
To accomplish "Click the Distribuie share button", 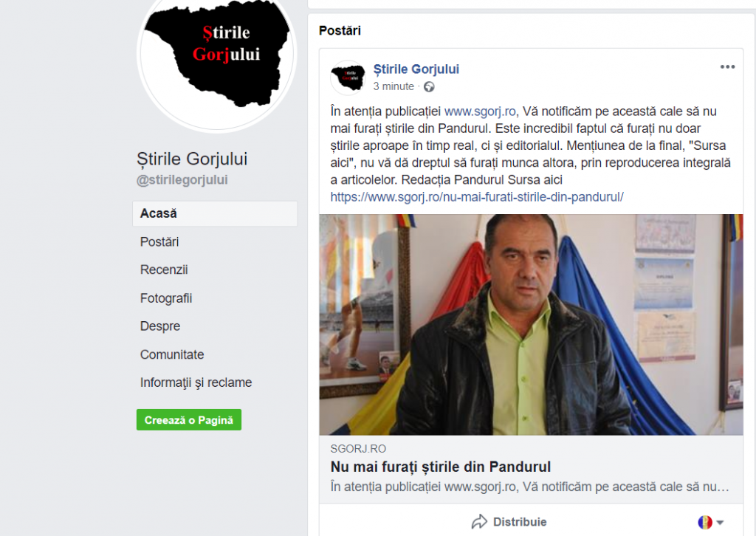I will coord(509,521).
